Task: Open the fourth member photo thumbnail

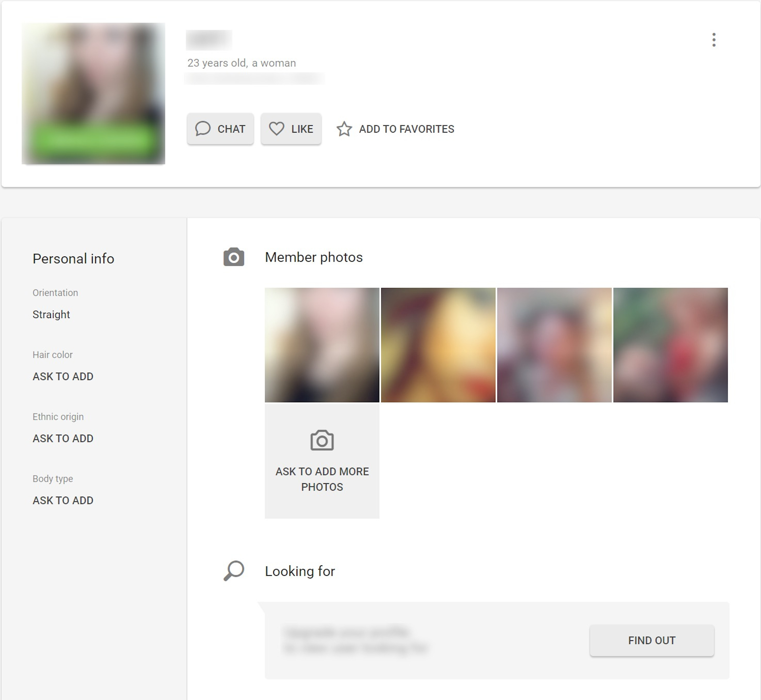Action: (670, 345)
